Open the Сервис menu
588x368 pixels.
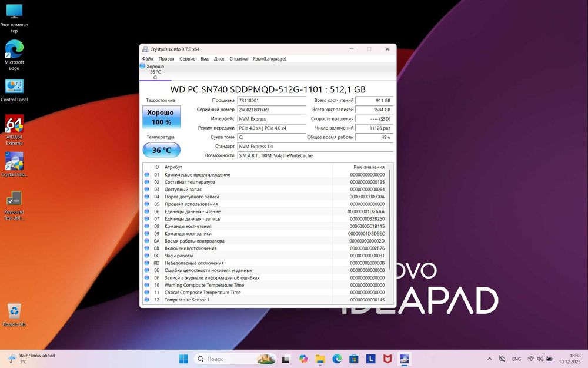187,59
